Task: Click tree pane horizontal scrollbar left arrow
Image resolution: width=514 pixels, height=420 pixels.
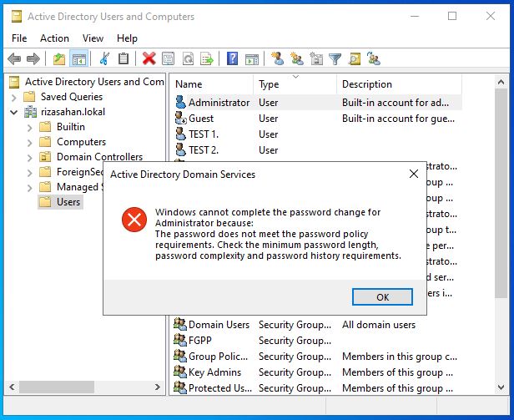Action: (13, 387)
